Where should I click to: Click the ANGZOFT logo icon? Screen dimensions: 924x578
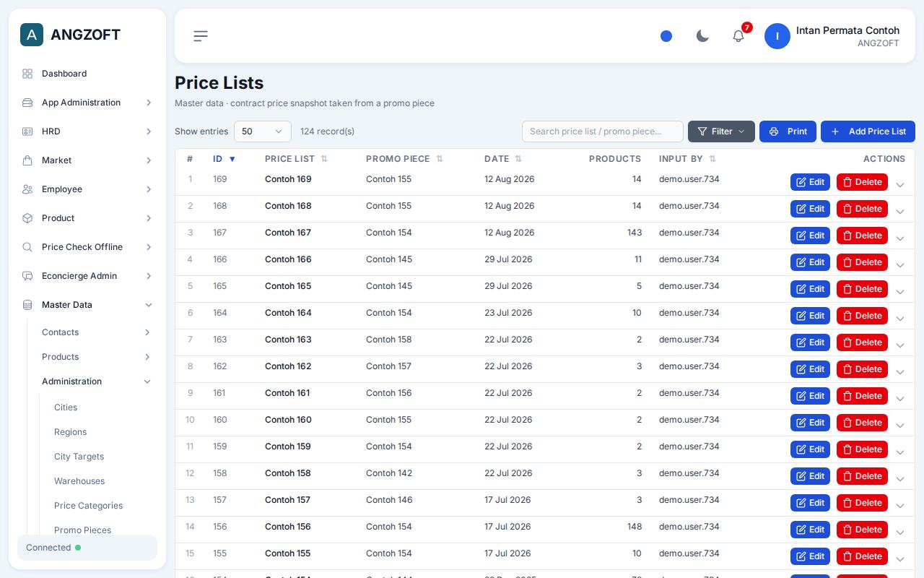(x=32, y=35)
